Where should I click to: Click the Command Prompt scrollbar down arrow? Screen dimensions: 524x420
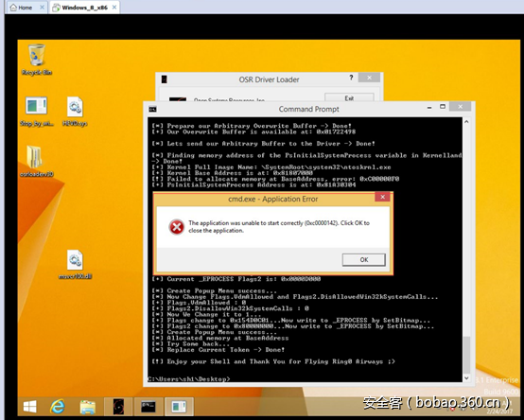[466, 378]
